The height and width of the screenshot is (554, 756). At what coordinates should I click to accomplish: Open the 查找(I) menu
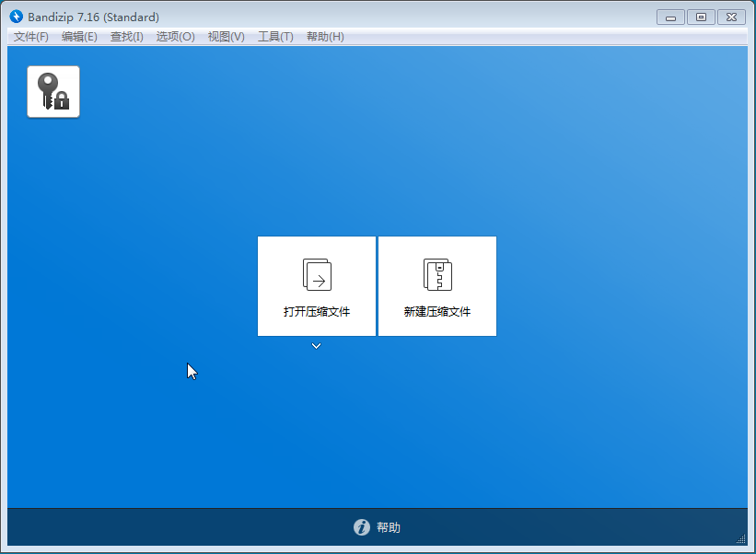click(x=126, y=37)
